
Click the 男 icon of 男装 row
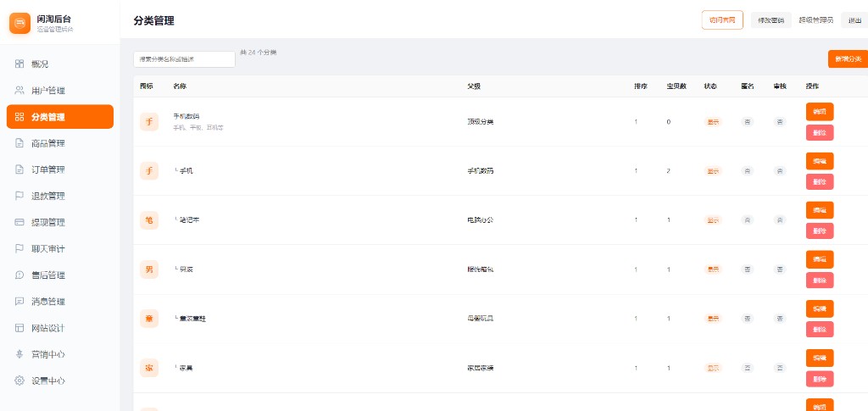point(149,269)
